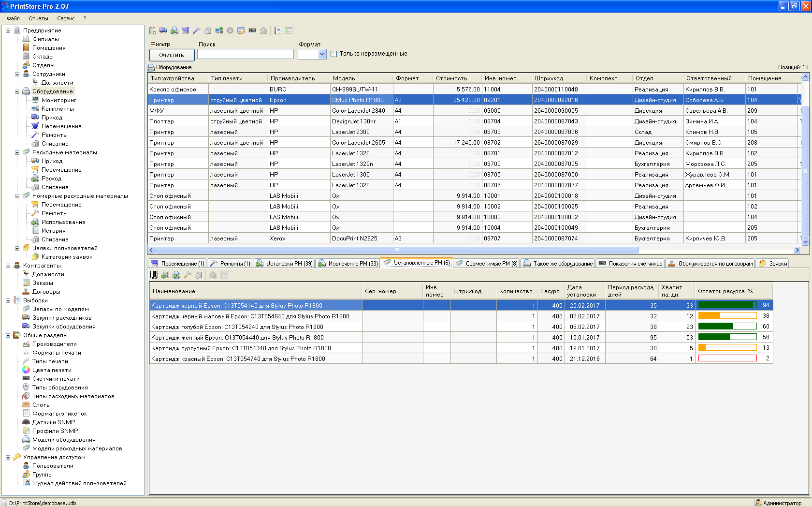Collapse the Расходные материалы node
Screen dimensions: 812x507
[x=17, y=152]
